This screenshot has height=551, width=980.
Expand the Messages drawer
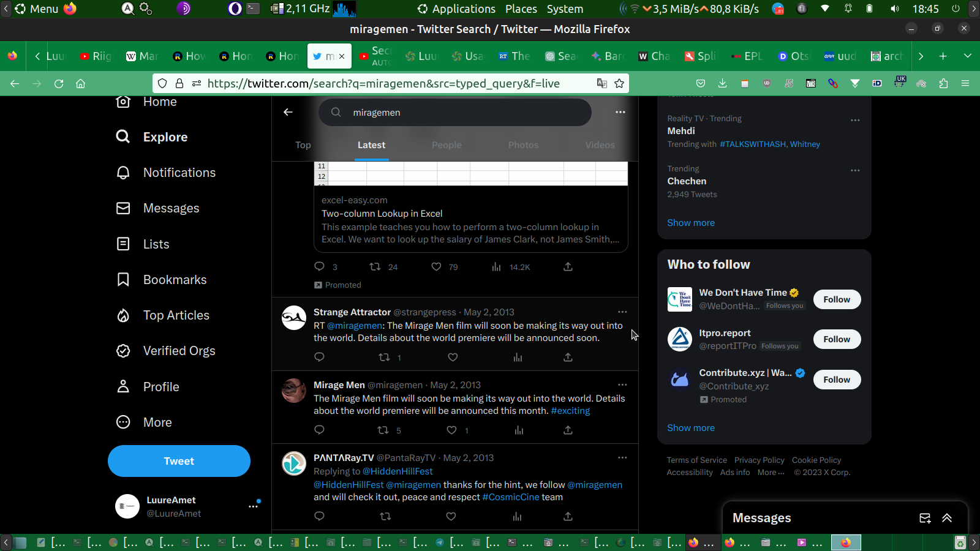point(947,518)
